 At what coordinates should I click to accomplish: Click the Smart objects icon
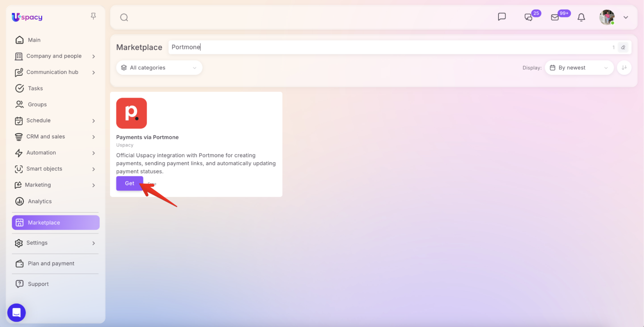[x=19, y=169]
